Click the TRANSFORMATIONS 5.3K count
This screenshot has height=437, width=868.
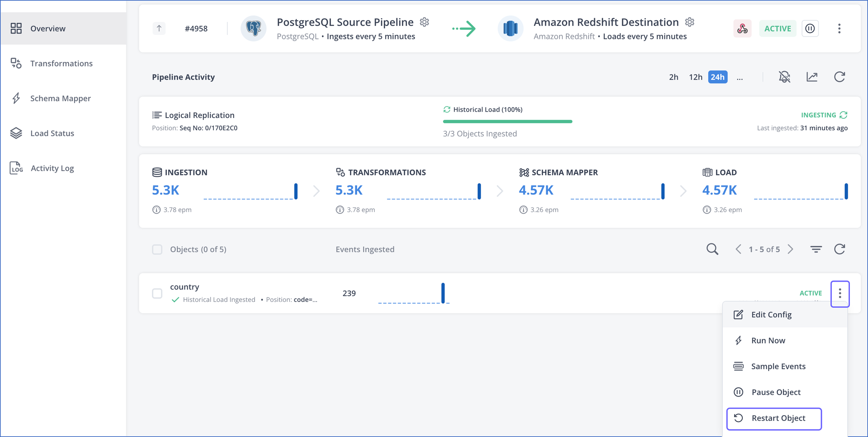(349, 190)
